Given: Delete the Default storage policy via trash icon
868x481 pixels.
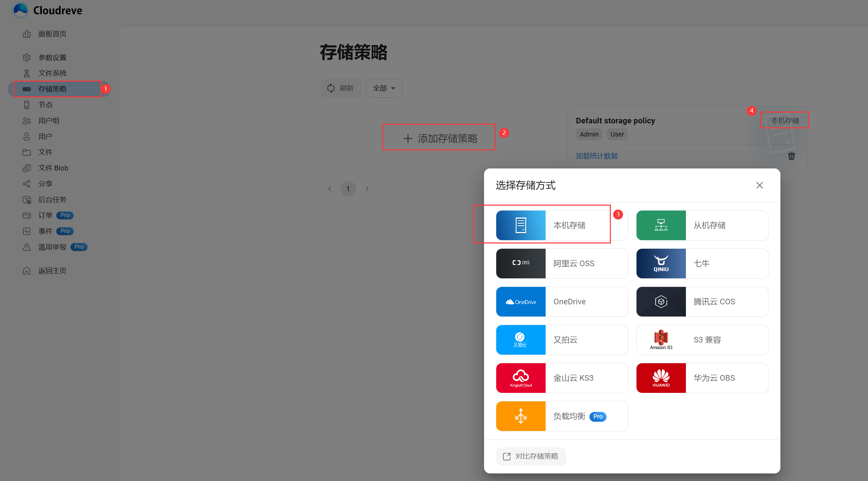Looking at the screenshot, I should [x=791, y=156].
